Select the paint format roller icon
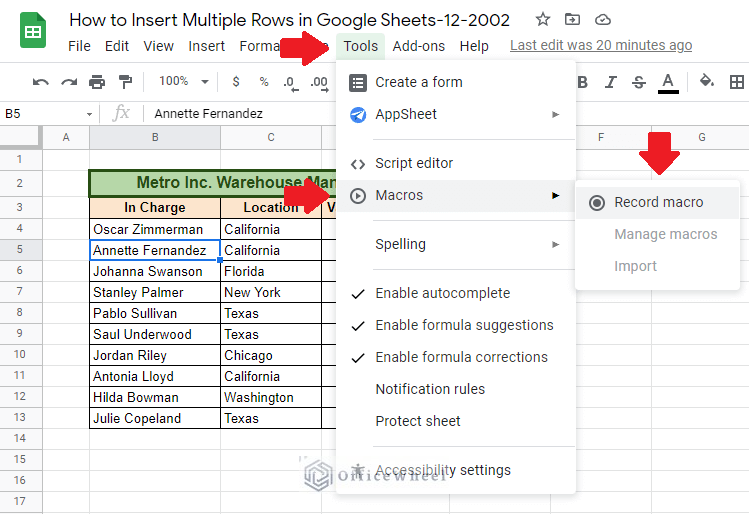The image size is (749, 514). click(125, 82)
